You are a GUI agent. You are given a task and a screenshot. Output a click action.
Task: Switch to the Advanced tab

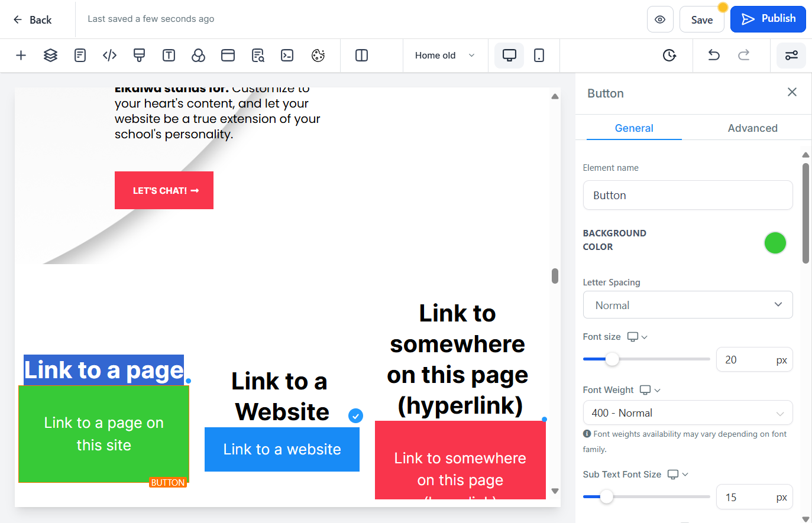(x=752, y=128)
